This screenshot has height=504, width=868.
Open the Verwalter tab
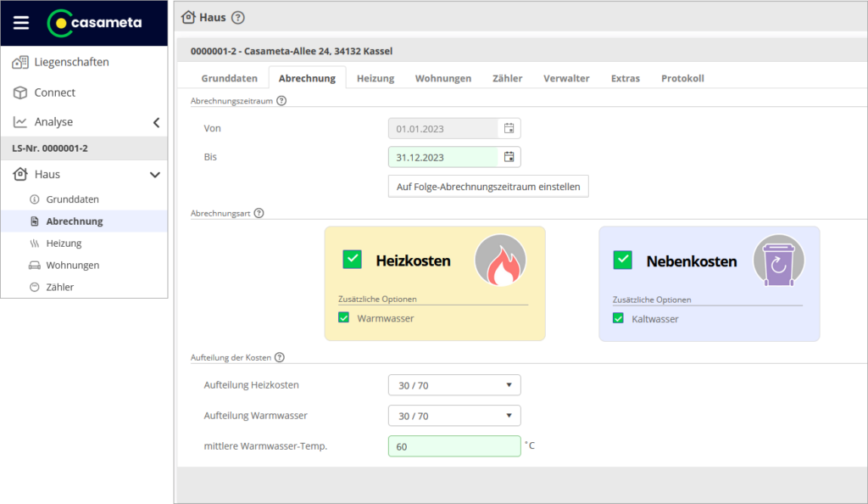tap(566, 78)
